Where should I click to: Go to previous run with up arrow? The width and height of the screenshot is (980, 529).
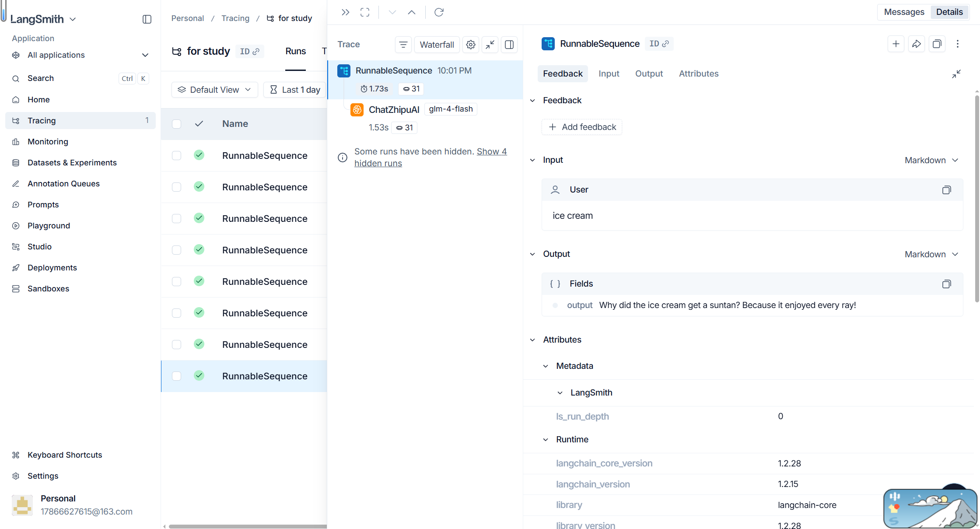point(412,12)
